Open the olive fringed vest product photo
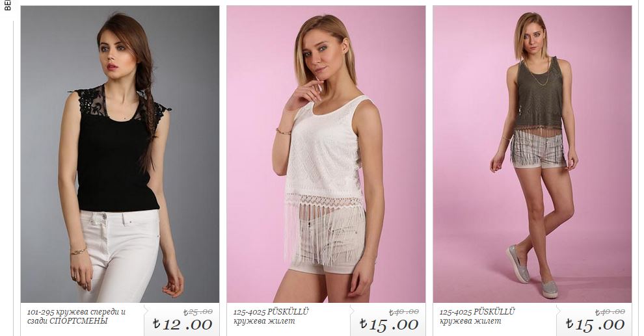Viewport: 644px width, 336px height. (x=532, y=154)
